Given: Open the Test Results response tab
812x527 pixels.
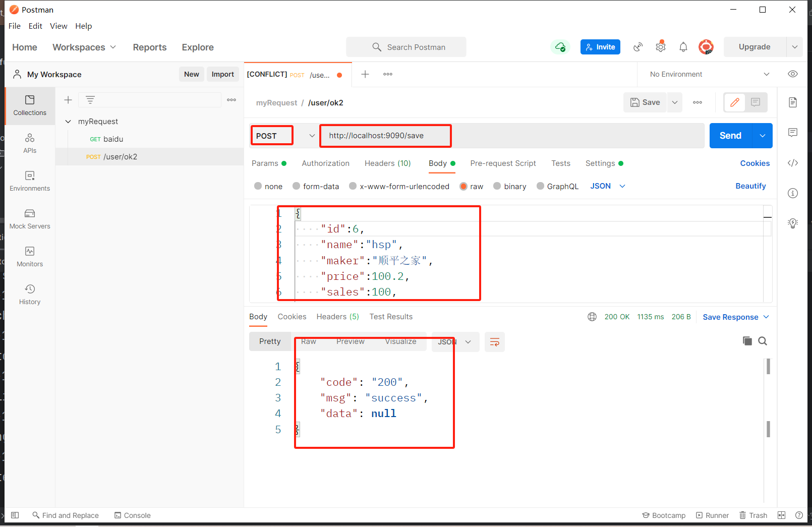Looking at the screenshot, I should click(x=391, y=317).
